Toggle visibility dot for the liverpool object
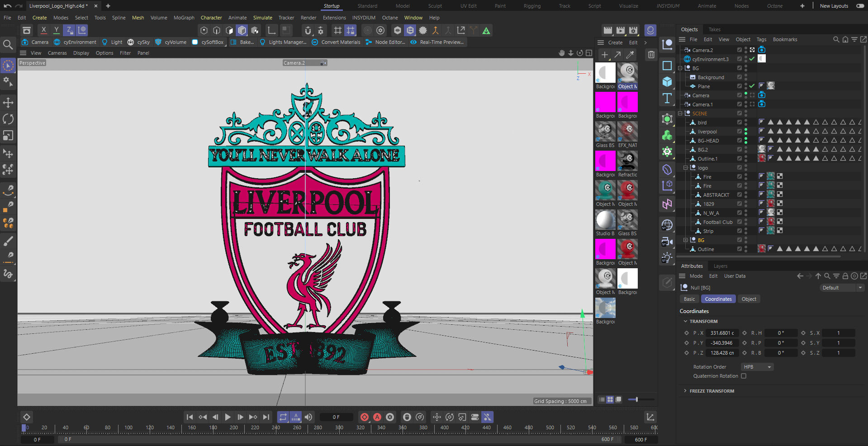 [x=745, y=130]
